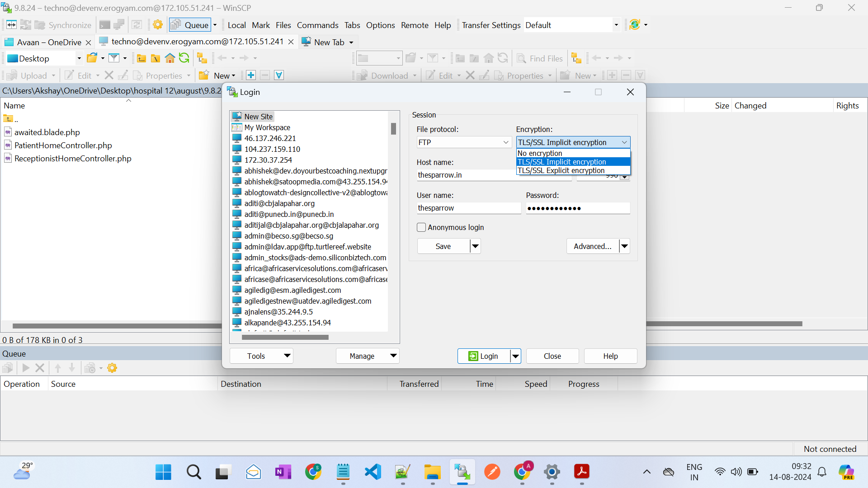Select site 46.137.246.221

tap(270, 138)
